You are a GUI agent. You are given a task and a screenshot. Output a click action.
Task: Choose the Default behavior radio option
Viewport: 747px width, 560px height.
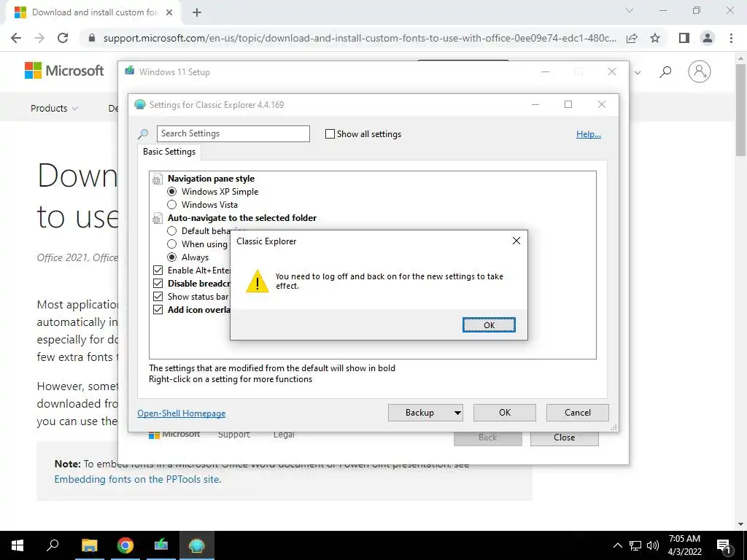coord(171,231)
